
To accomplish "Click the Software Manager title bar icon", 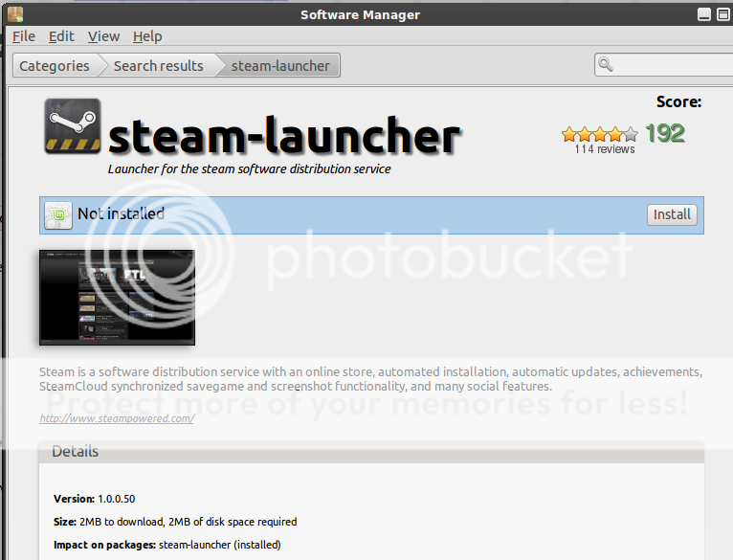I will pyautogui.click(x=15, y=14).
